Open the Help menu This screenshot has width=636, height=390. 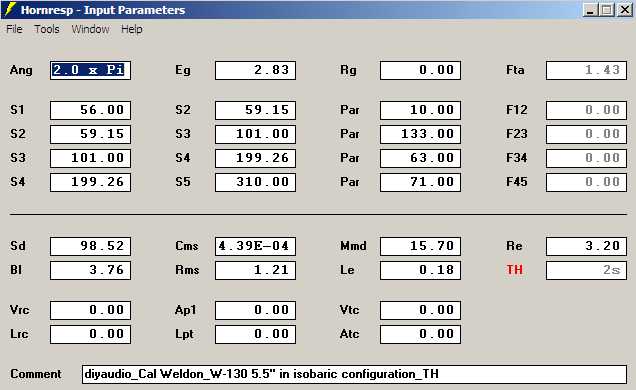[132, 29]
